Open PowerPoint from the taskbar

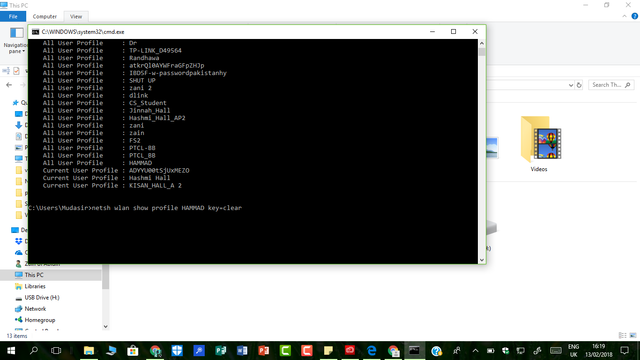264,351
